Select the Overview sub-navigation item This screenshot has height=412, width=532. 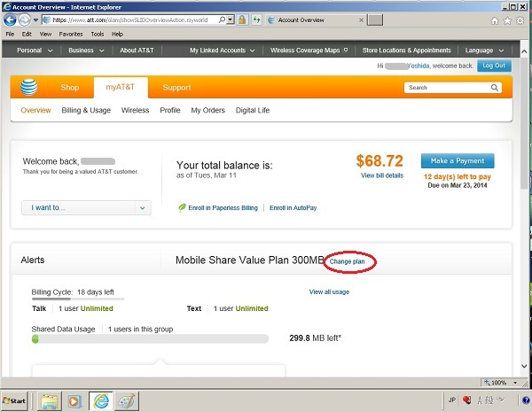pos(35,110)
